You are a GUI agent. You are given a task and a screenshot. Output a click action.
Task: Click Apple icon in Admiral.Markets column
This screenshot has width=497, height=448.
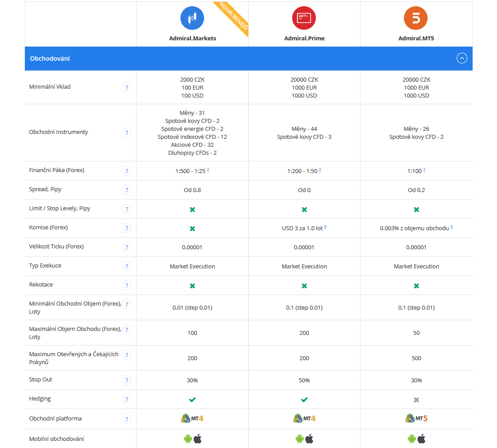[x=198, y=439]
